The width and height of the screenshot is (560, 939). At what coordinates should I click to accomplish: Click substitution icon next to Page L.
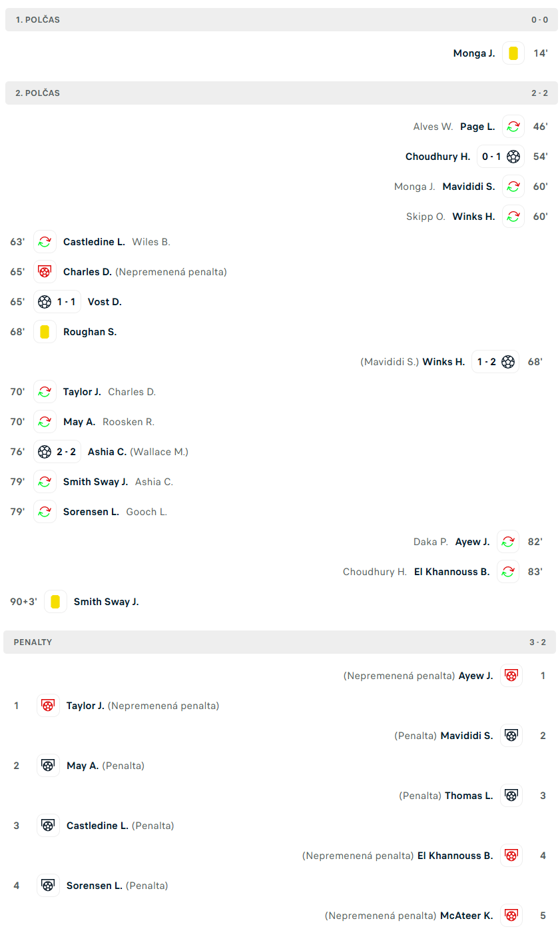(x=513, y=127)
